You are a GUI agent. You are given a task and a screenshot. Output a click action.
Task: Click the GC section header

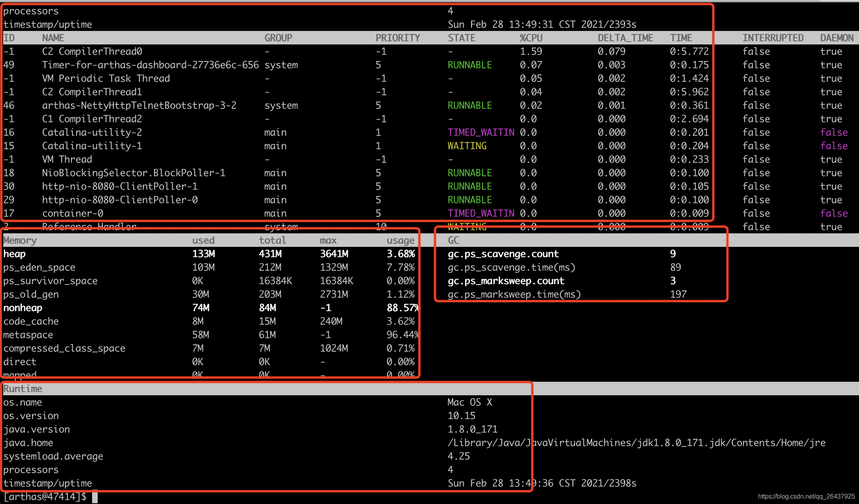(x=453, y=240)
